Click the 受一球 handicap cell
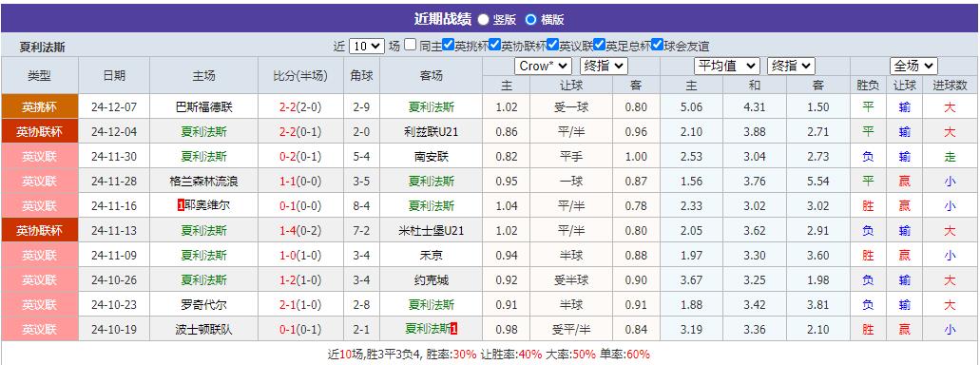The image size is (980, 365). coord(571,106)
